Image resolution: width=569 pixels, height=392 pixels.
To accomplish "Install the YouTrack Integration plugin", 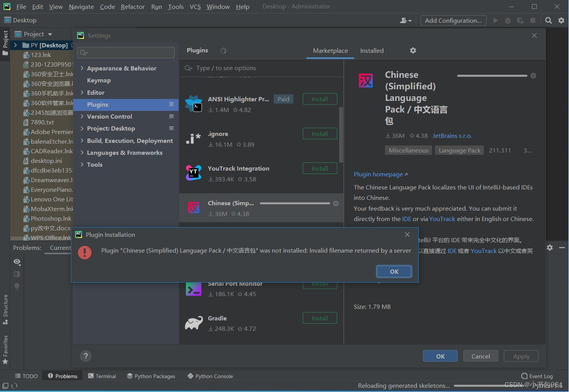I will (x=320, y=168).
